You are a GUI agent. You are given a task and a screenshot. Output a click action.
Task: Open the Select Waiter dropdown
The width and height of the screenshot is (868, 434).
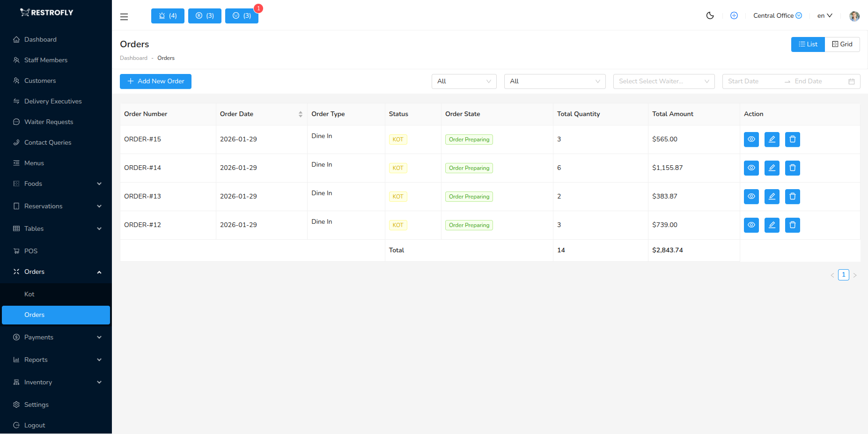663,81
